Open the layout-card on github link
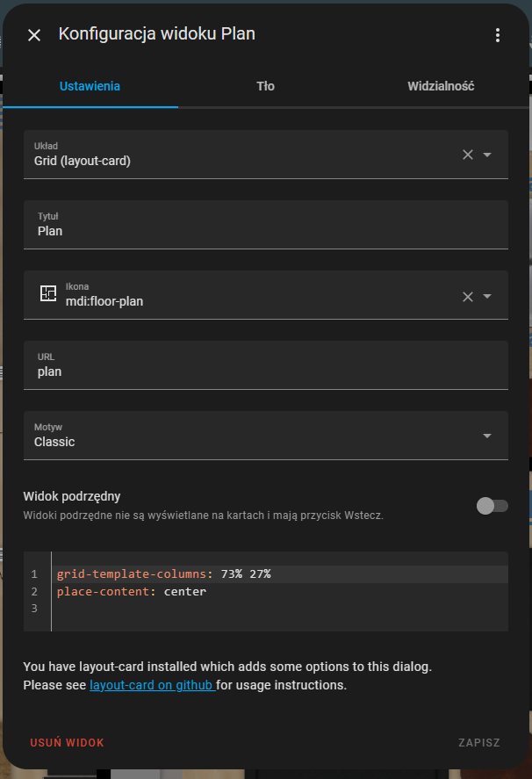 click(153, 685)
